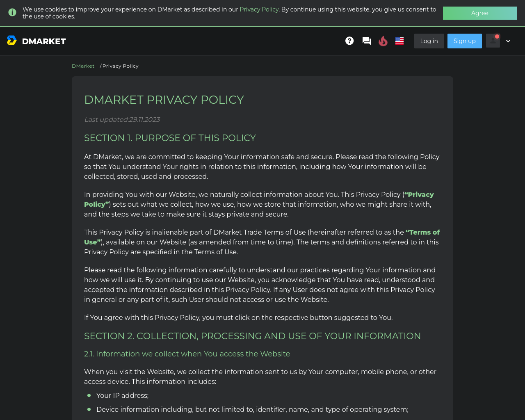Click the Log in button

pyautogui.click(x=429, y=41)
